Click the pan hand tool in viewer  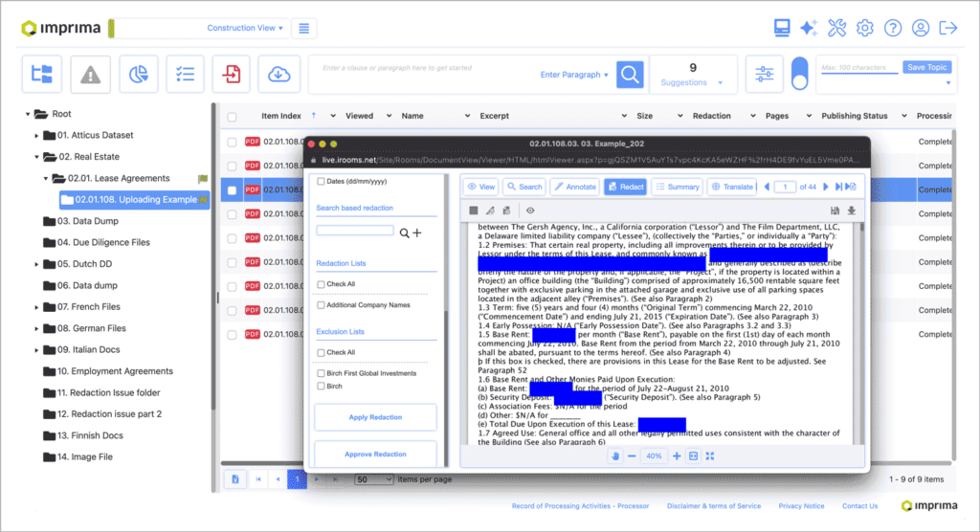616,456
